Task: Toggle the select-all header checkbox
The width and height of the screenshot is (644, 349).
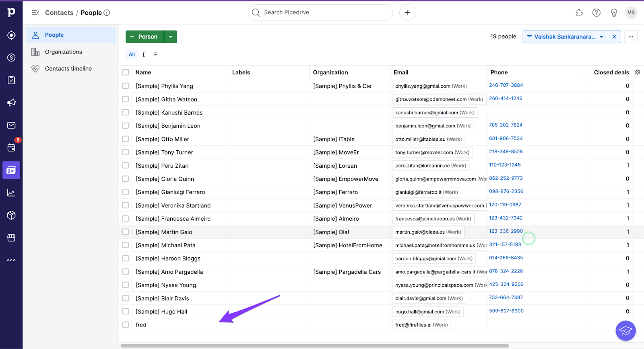Action: [126, 72]
